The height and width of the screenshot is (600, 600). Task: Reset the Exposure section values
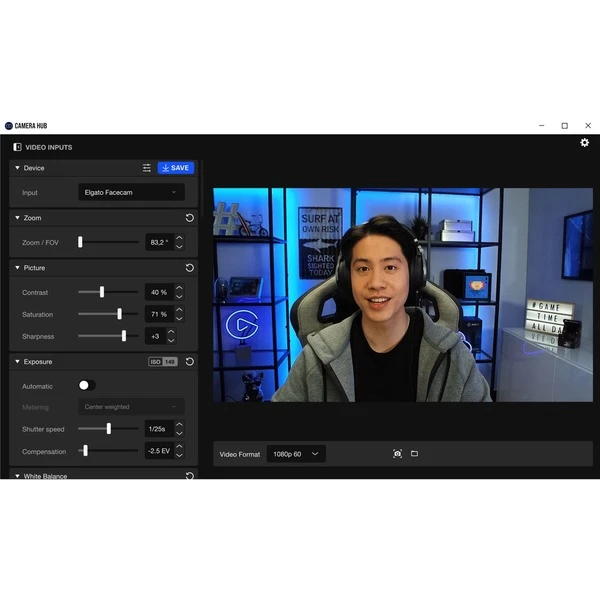pyautogui.click(x=190, y=362)
